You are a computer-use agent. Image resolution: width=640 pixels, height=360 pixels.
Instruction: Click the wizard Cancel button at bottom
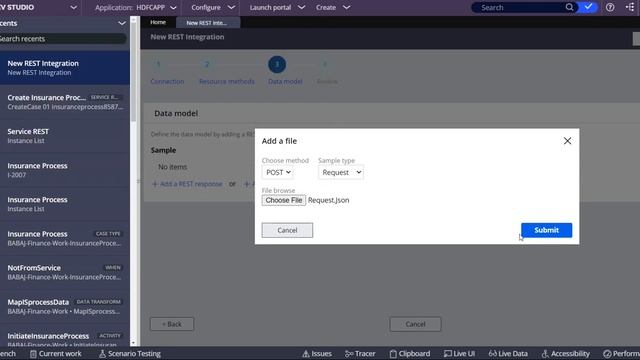(415, 324)
